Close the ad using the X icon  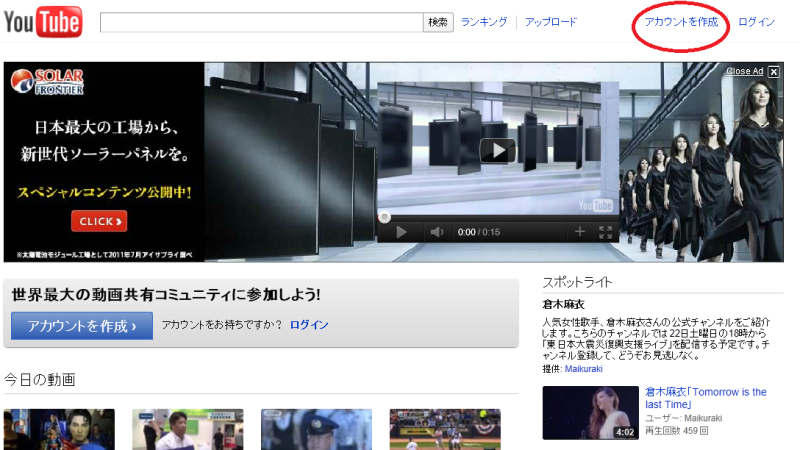click(773, 71)
